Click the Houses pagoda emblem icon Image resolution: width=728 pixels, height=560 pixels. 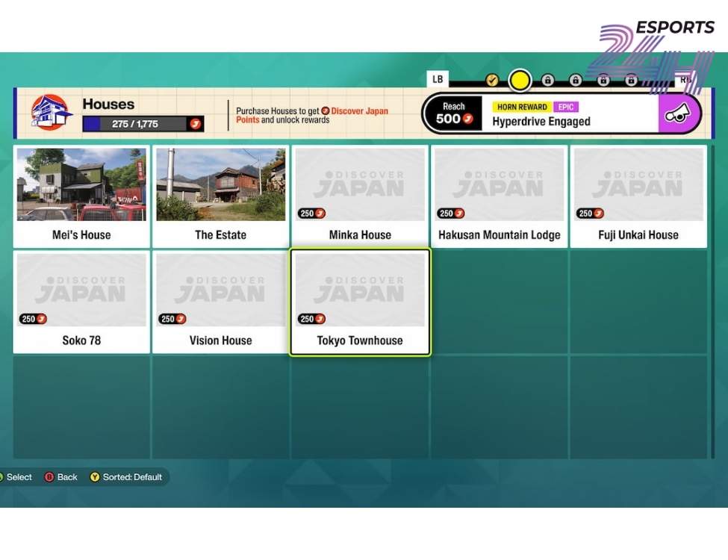click(x=51, y=112)
